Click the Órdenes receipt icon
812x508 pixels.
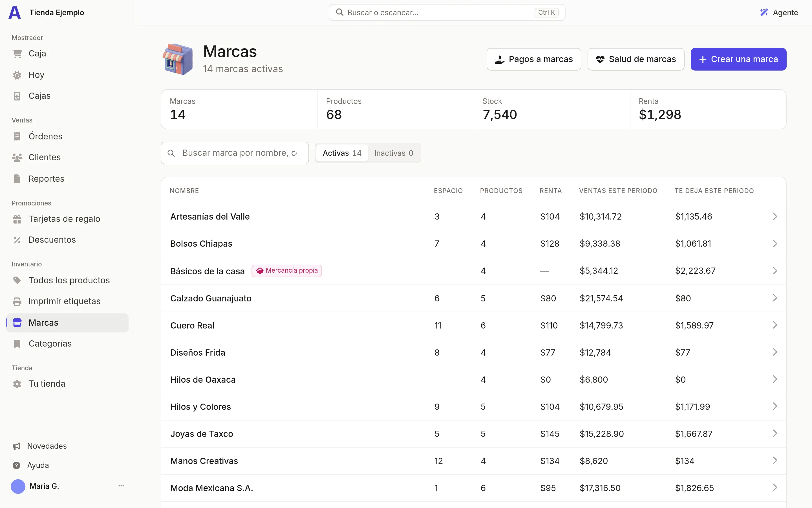point(17,136)
